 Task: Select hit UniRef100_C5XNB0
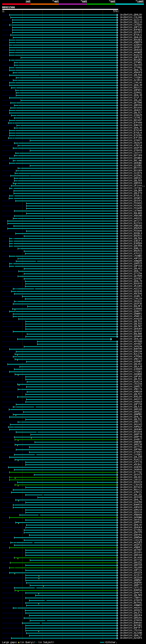(131, 256)
